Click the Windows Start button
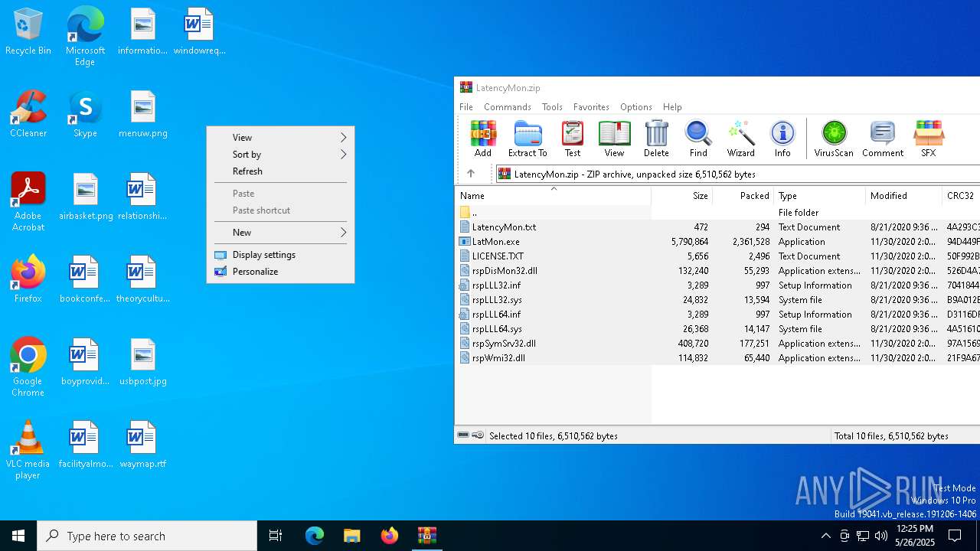 (18, 536)
